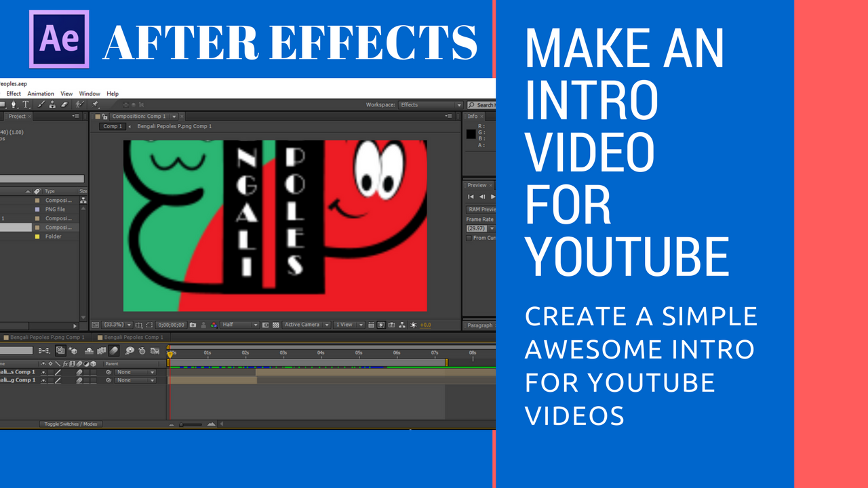Open the Animation menu
This screenshot has height=488, width=868.
tap(41, 94)
